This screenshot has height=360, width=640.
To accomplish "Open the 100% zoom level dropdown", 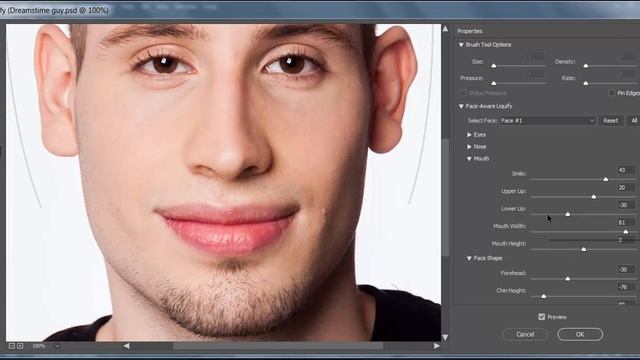I will (x=57, y=346).
